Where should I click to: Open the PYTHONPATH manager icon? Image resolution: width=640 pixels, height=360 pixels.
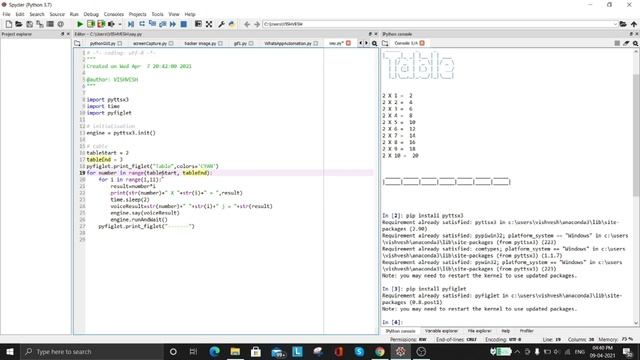click(x=232, y=24)
